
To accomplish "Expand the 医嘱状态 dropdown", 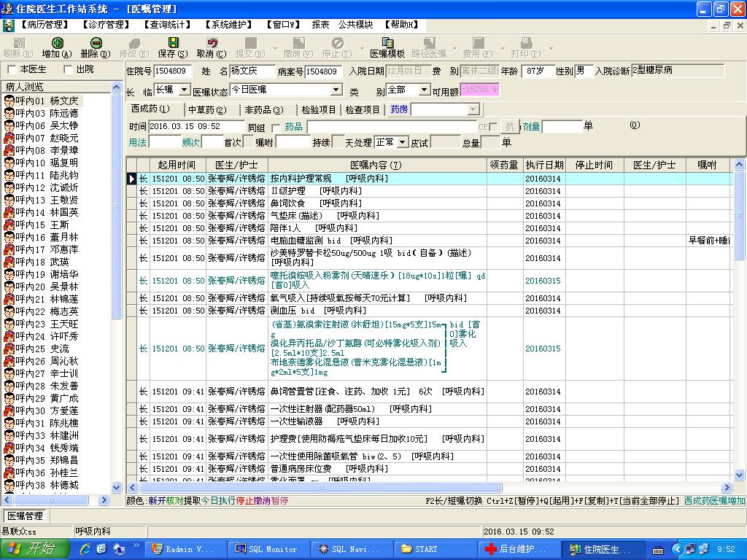I will coord(336,90).
